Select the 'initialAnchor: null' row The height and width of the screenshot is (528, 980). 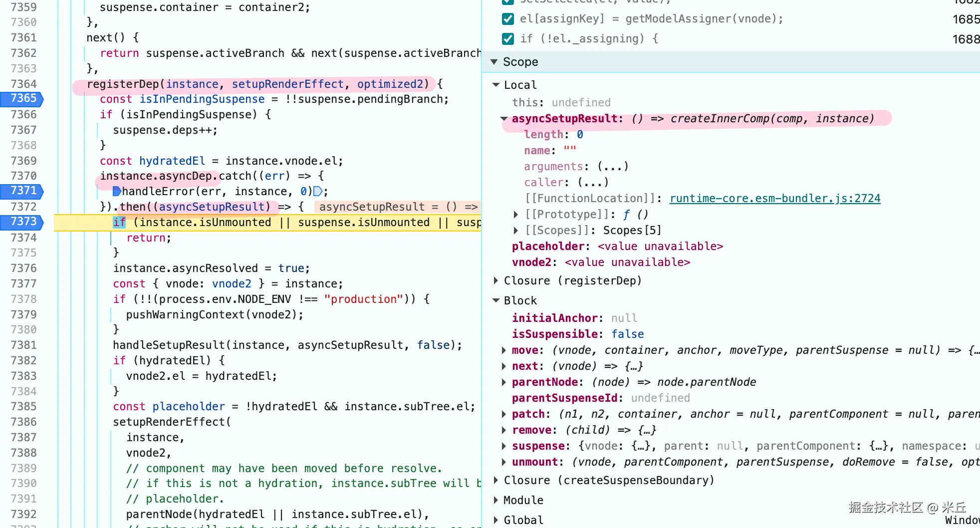pyautogui.click(x=574, y=318)
